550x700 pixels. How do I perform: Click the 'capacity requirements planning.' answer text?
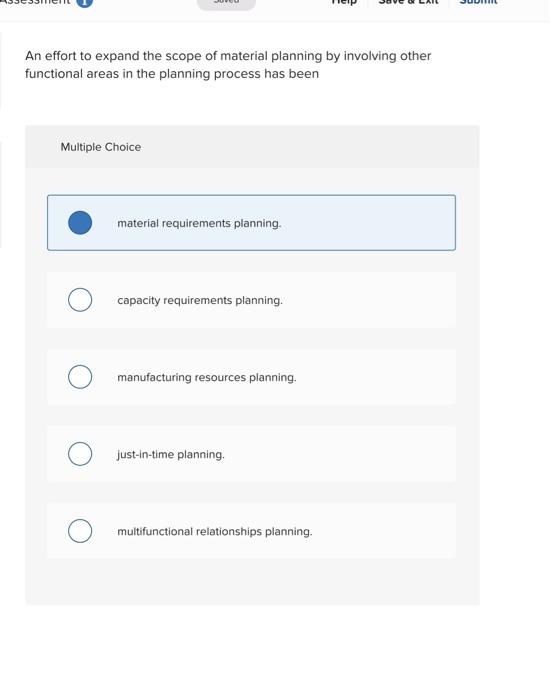pos(200,300)
